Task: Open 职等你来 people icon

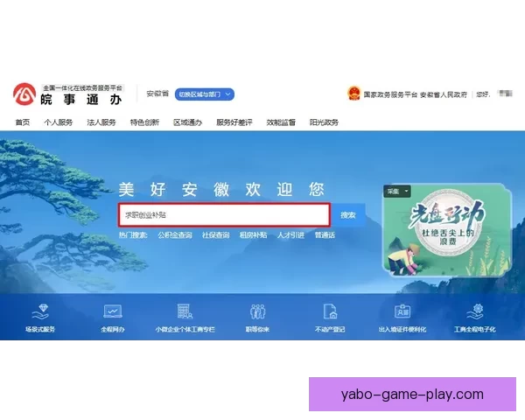Action: pyautogui.click(x=257, y=311)
